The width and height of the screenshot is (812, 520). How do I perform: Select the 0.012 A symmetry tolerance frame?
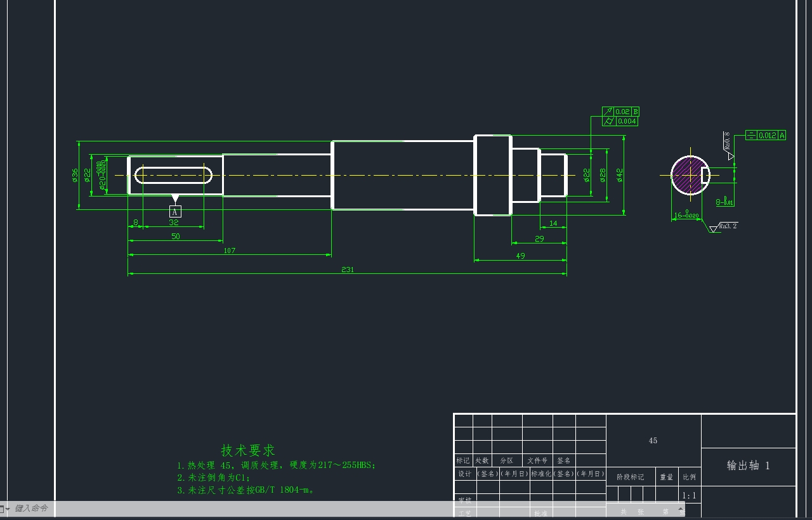coord(766,135)
